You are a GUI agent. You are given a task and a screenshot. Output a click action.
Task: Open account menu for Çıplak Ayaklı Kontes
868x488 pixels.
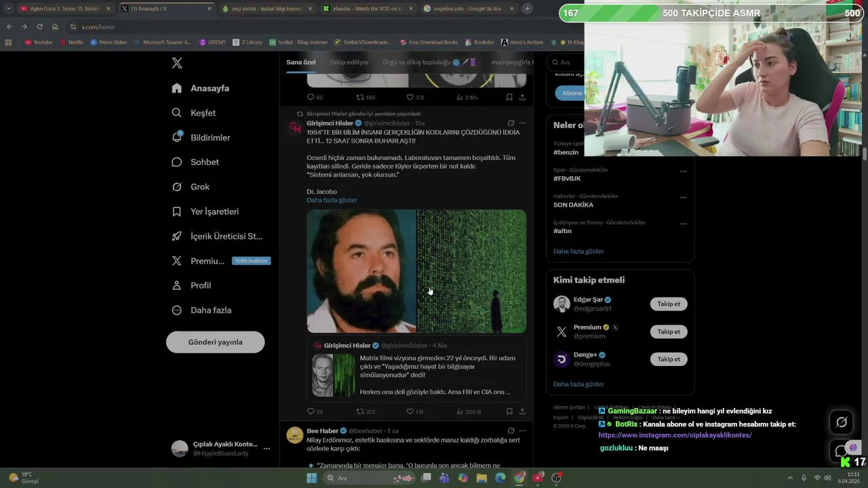(x=267, y=449)
